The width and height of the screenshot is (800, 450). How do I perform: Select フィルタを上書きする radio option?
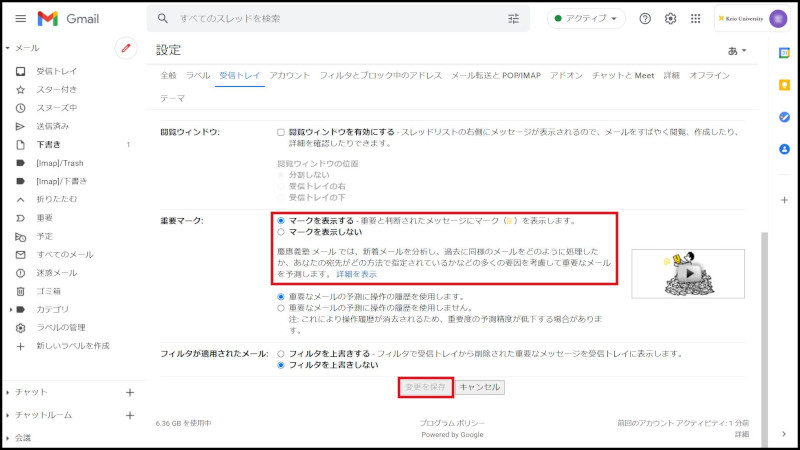[x=281, y=353]
